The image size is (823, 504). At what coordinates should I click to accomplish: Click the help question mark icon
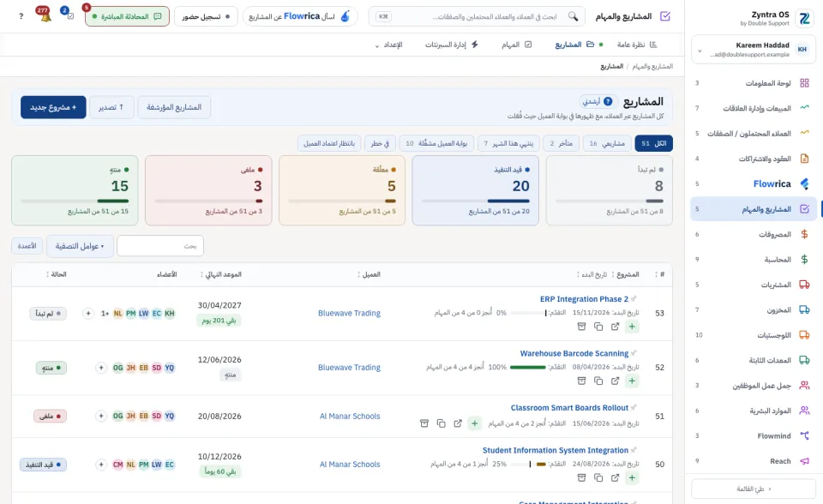[x=21, y=16]
